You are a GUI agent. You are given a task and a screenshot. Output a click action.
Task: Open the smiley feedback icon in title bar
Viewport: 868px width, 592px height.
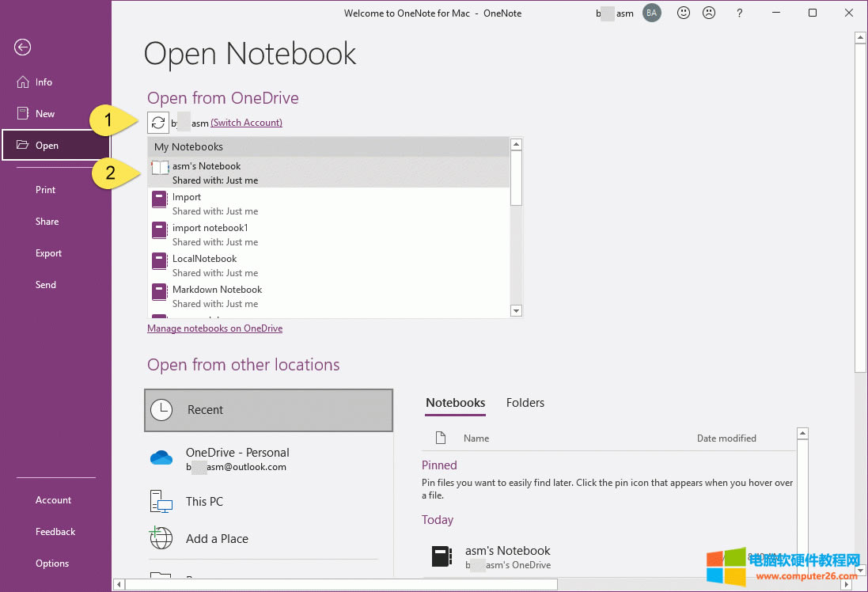683,13
